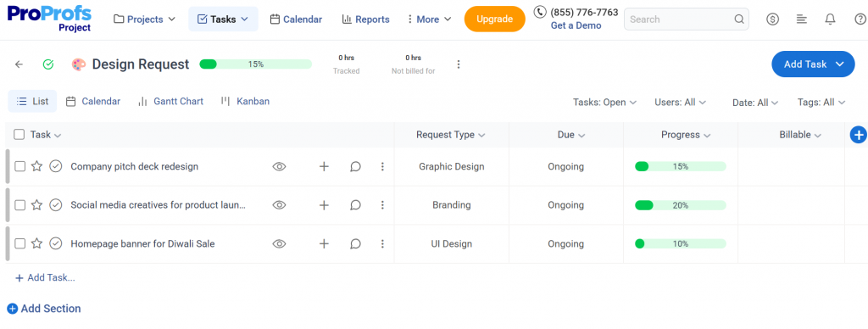Viewport: 868px width, 329px height.
Task: Click the + Add Task... link below tasks
Action: [45, 277]
